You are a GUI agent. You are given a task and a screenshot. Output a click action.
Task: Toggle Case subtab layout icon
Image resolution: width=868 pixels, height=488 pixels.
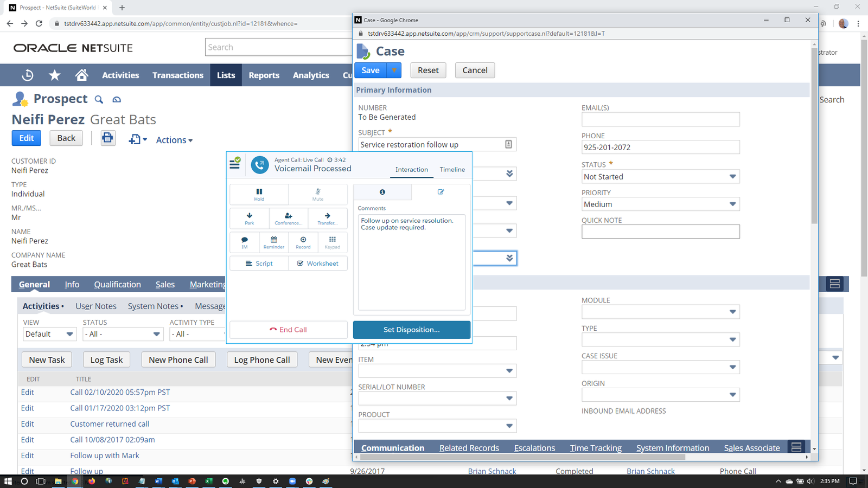tap(796, 447)
